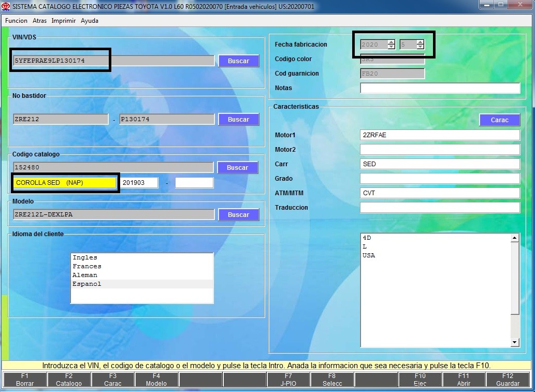
Task: Open the Funcion menu
Action: pyautogui.click(x=16, y=21)
